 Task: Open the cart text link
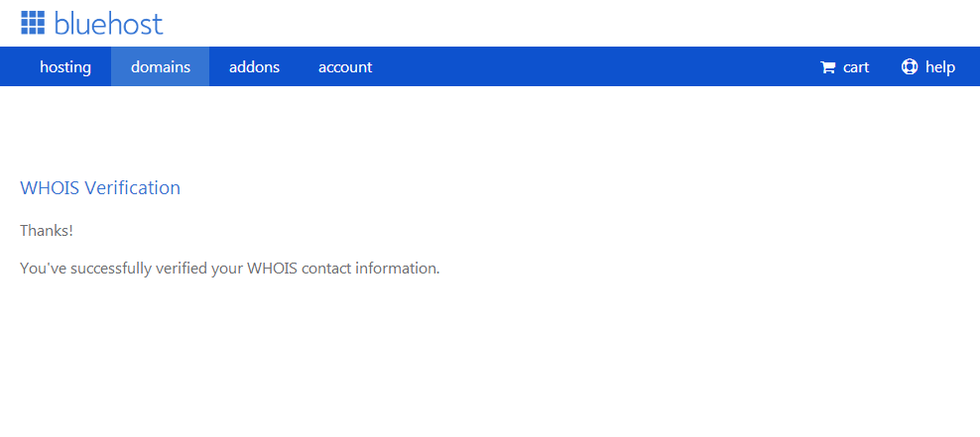[856, 67]
